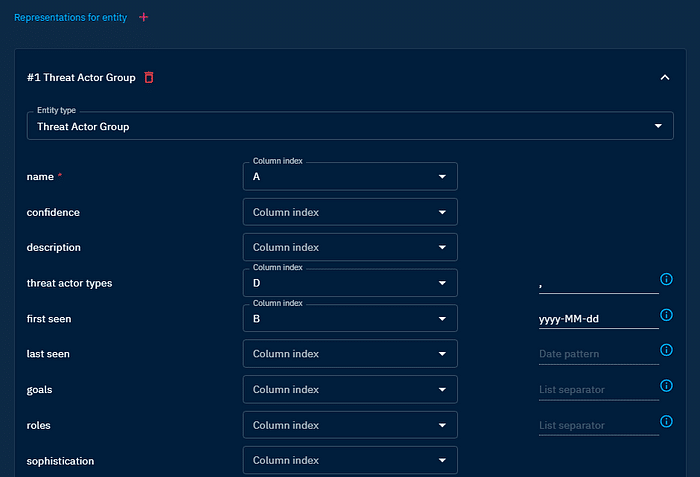Screen dimensions: 700x477
Task: Change first seen column index B
Action: point(349,319)
